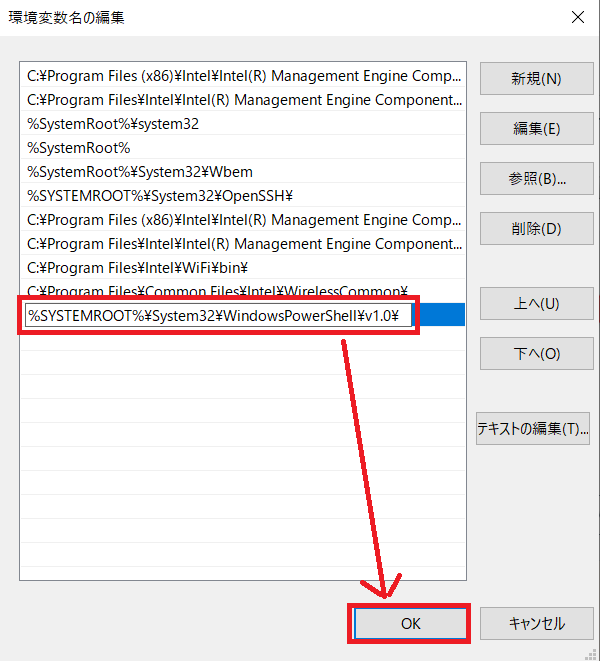Click the WindowsPowerShell path edit field
Image resolution: width=600 pixels, height=661 pixels.
pos(218,315)
